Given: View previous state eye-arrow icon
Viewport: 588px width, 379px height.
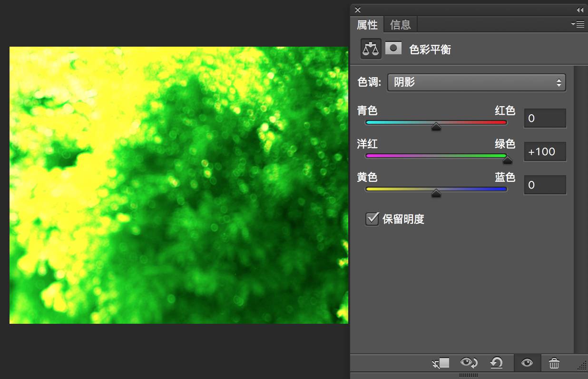Looking at the screenshot, I should coord(469,363).
